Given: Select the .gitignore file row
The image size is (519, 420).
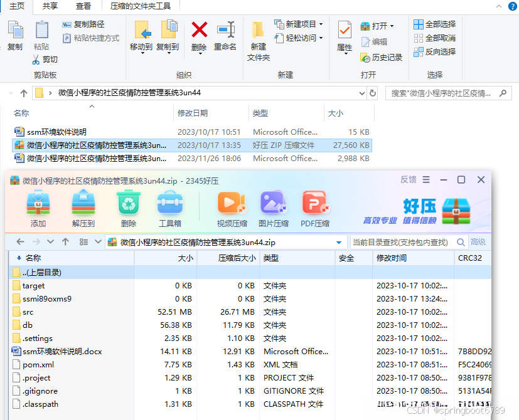Looking at the screenshot, I should coord(250,391).
